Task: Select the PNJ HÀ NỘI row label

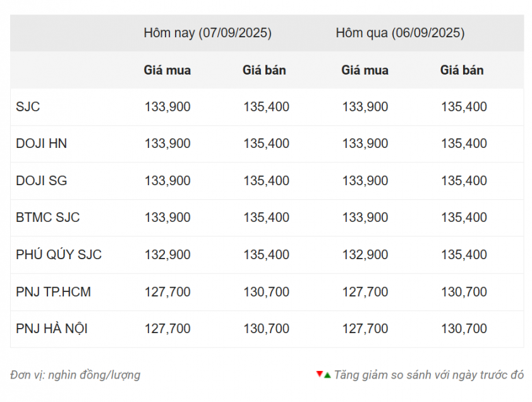Action: click(x=52, y=328)
